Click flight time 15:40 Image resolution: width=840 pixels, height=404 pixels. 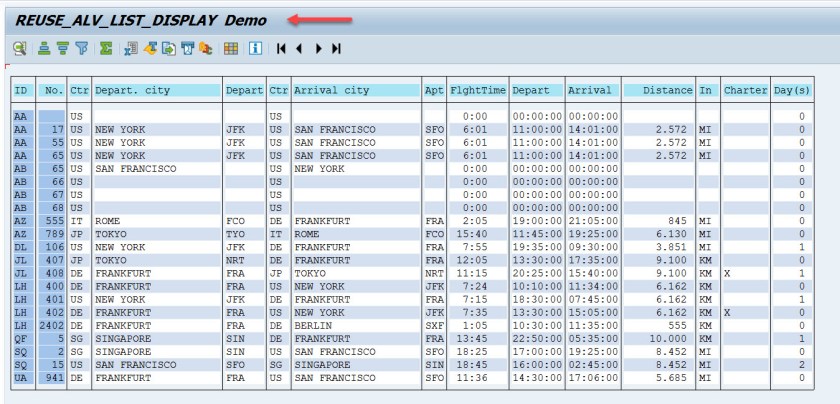[x=472, y=234]
